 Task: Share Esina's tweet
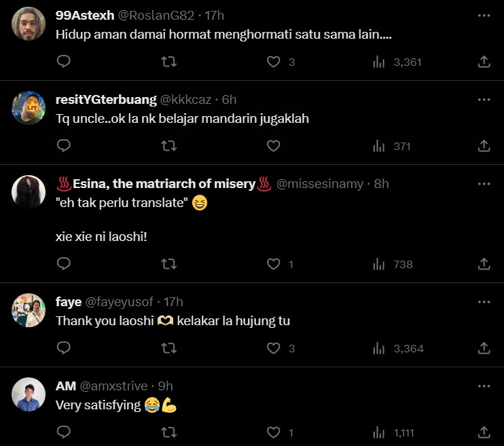coord(484,264)
